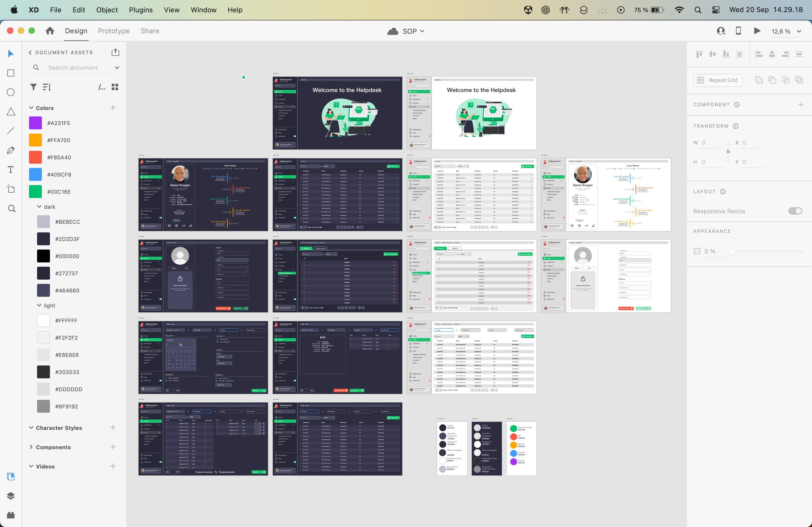Open the Object menu
Image resolution: width=812 pixels, height=527 pixels.
click(x=107, y=10)
